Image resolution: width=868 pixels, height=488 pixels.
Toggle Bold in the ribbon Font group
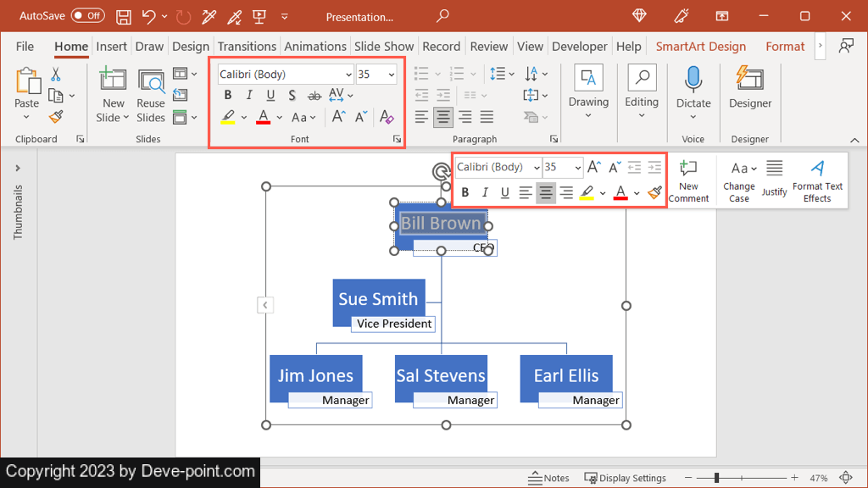click(x=228, y=95)
